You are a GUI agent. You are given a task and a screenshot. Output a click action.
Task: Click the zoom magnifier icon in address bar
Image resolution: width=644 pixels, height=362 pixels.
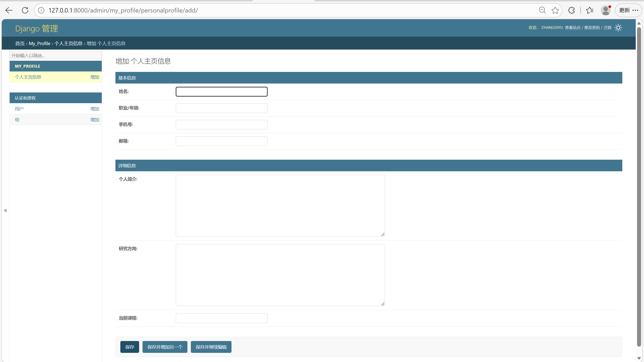click(542, 10)
